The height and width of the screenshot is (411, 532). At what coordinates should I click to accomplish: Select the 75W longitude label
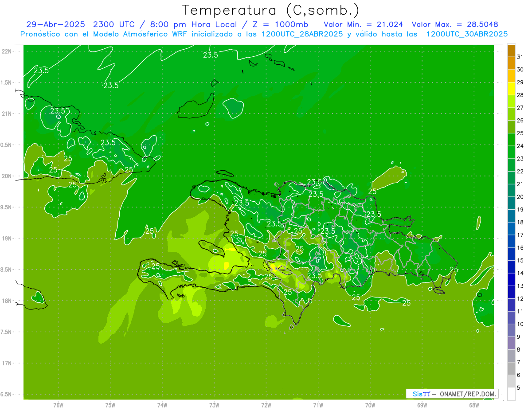pyautogui.click(x=110, y=405)
